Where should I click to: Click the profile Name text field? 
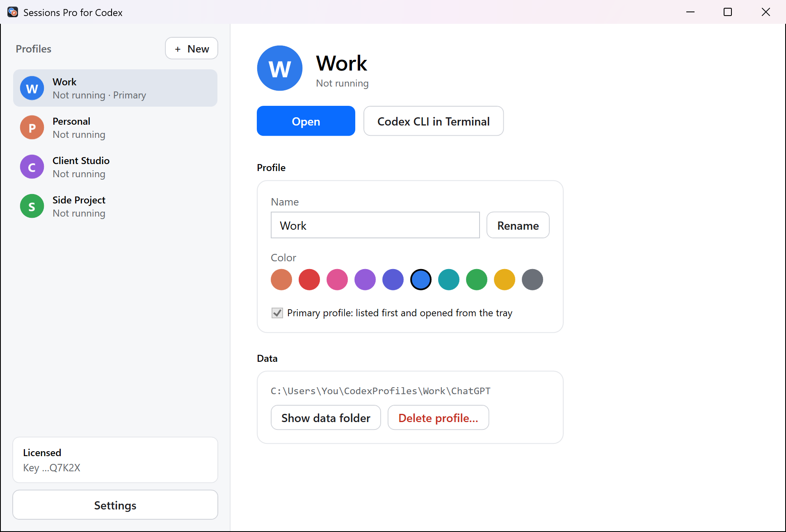click(x=375, y=225)
